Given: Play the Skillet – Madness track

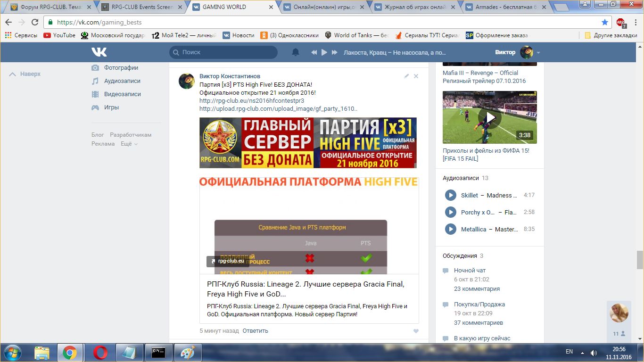Looking at the screenshot, I should click(x=451, y=195).
